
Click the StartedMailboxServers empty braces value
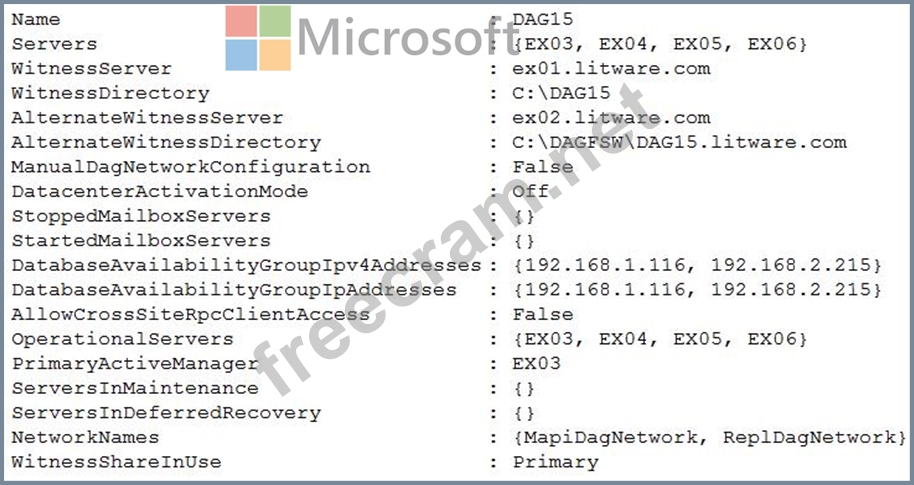pos(524,241)
